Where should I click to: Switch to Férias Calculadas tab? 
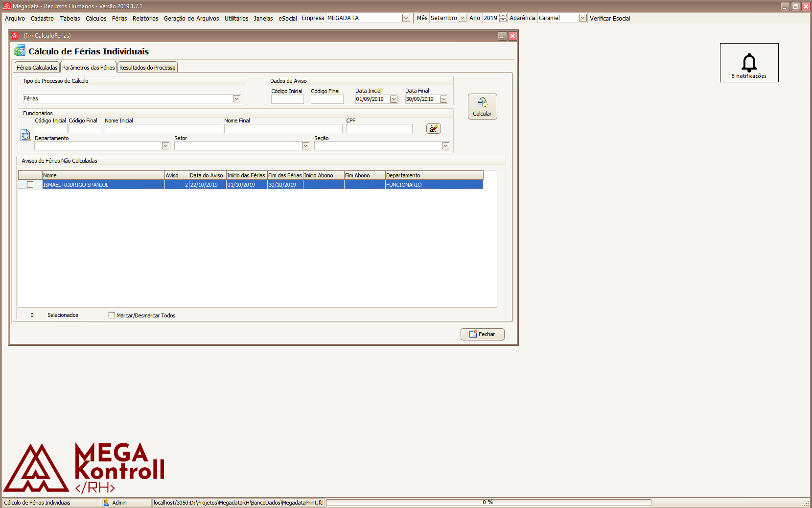37,68
